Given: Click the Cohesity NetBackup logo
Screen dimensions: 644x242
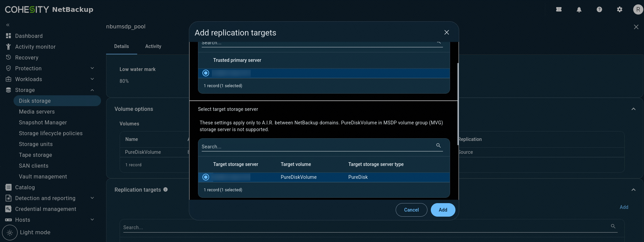Looking at the screenshot, I should pos(49,9).
